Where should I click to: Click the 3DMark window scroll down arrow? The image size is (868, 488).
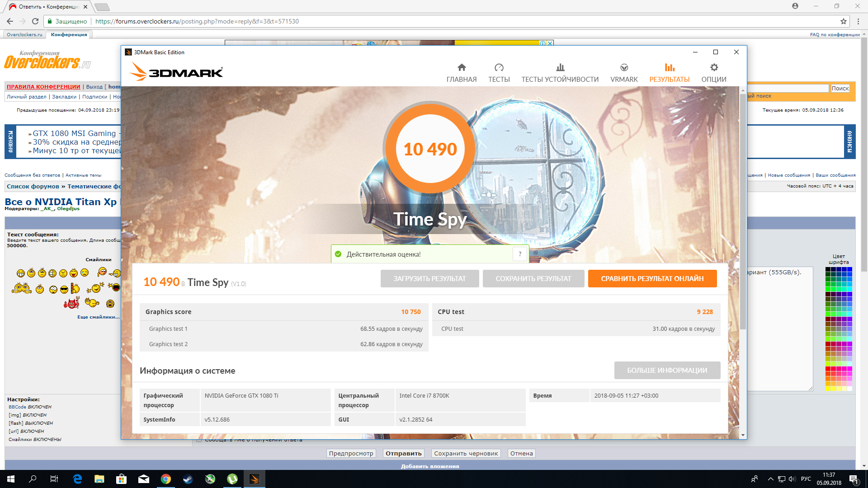pos(743,435)
